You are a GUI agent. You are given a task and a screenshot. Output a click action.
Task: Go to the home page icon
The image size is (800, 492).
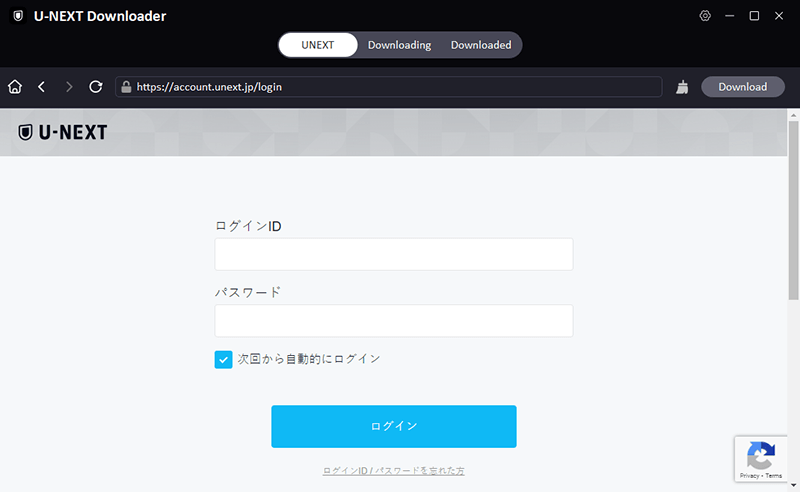15,87
